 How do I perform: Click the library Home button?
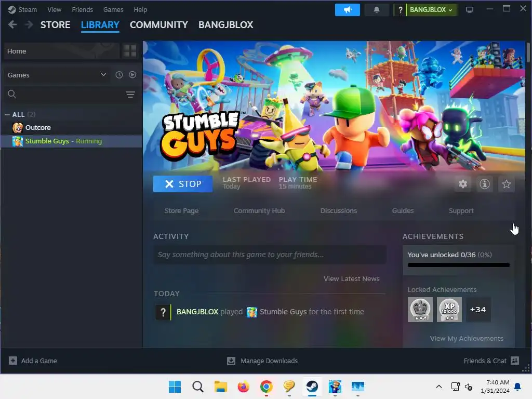tap(62, 51)
